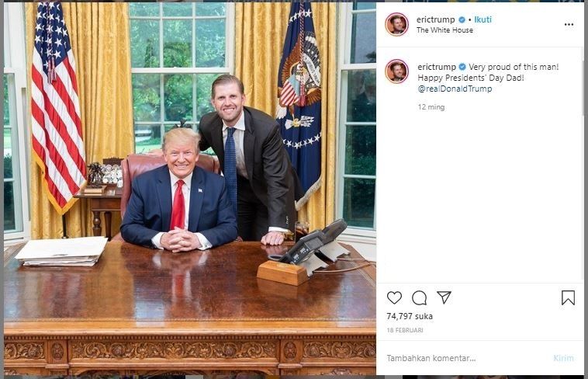The image size is (588, 379).
Task: Share post using paper plane icon
Action: click(444, 297)
